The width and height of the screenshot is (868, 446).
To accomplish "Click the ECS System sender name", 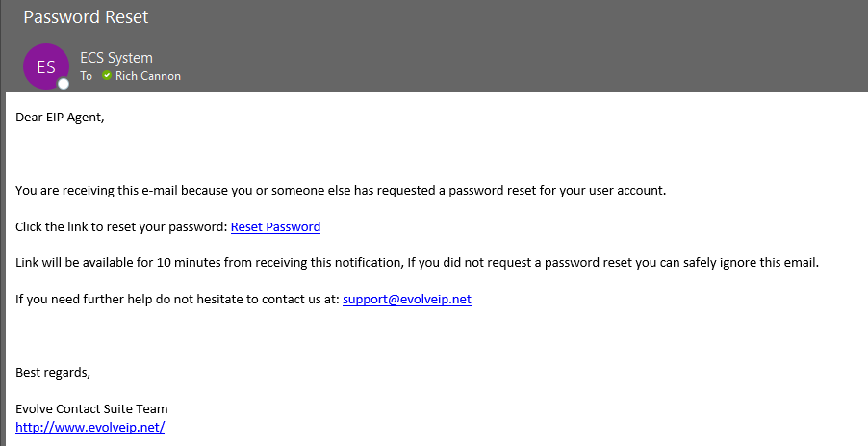I will coord(116,58).
